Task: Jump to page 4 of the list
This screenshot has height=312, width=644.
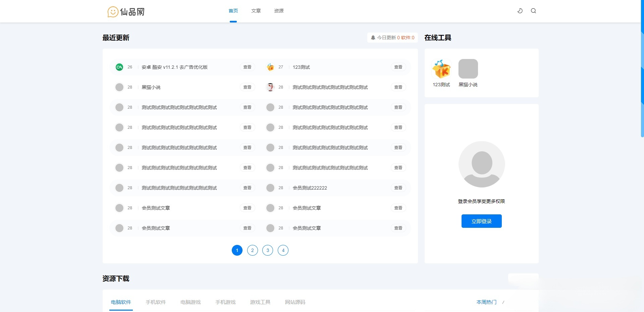Action: pyautogui.click(x=283, y=250)
